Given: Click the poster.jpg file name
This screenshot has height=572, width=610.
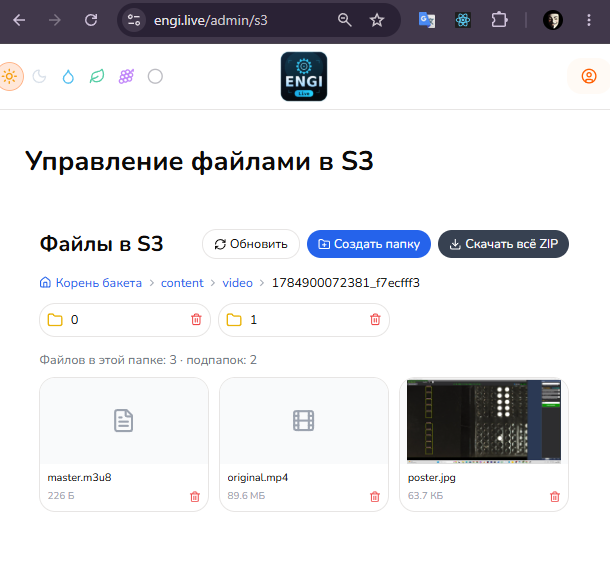Looking at the screenshot, I should 431,477.
